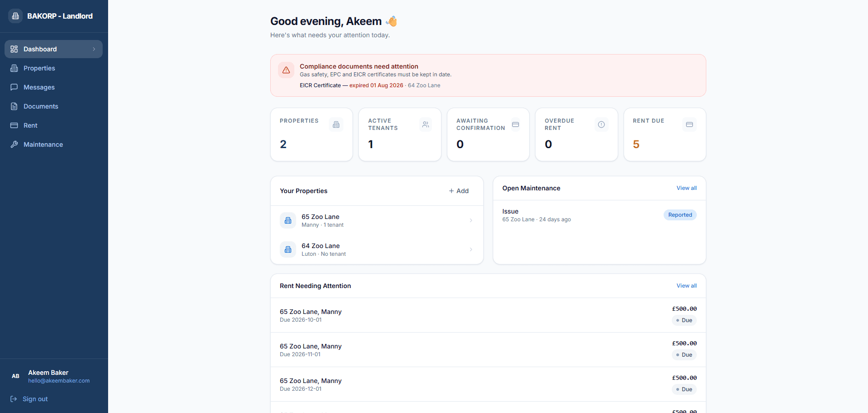Viewport: 868px width, 413px height.
Task: Click the Messages speech bubble icon
Action: [14, 87]
